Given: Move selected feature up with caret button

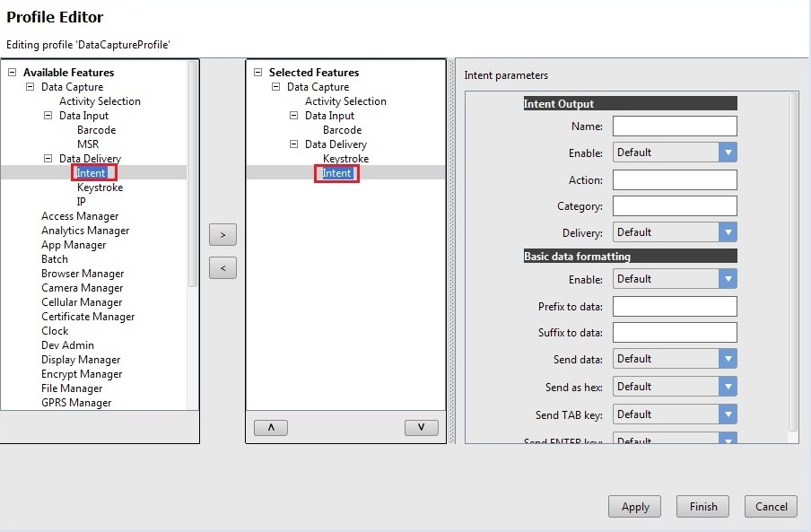Looking at the screenshot, I should [x=270, y=428].
